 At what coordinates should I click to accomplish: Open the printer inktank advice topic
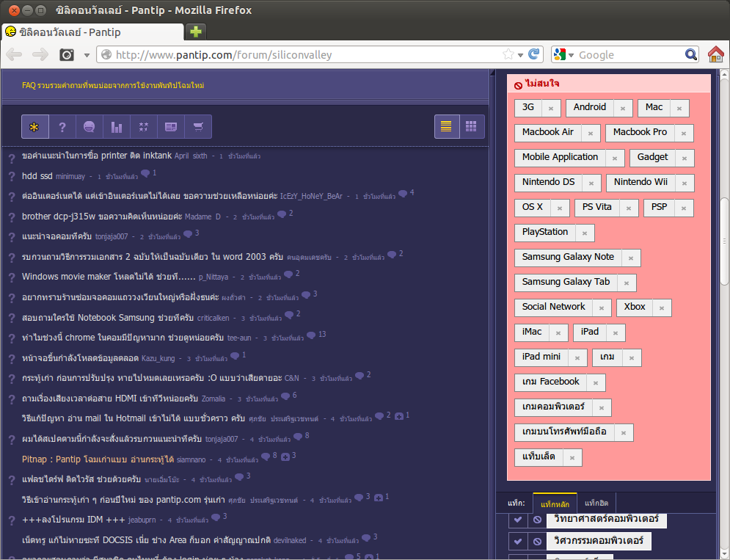[97, 155]
